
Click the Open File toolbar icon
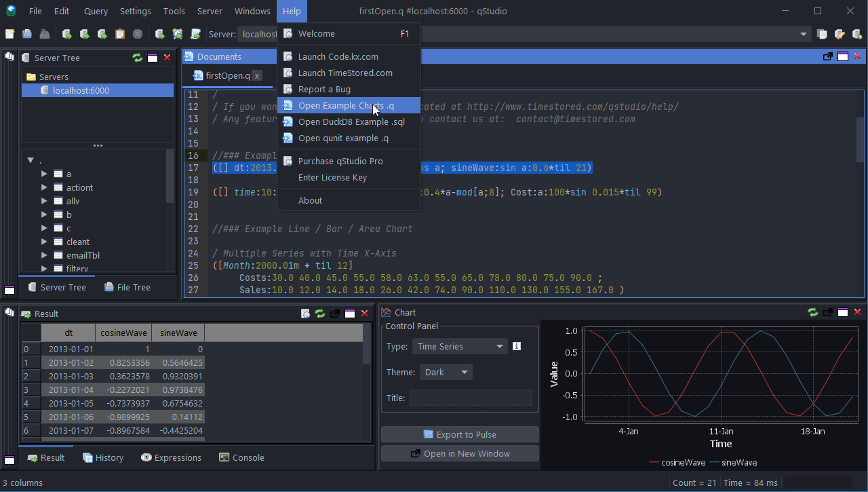(x=27, y=34)
